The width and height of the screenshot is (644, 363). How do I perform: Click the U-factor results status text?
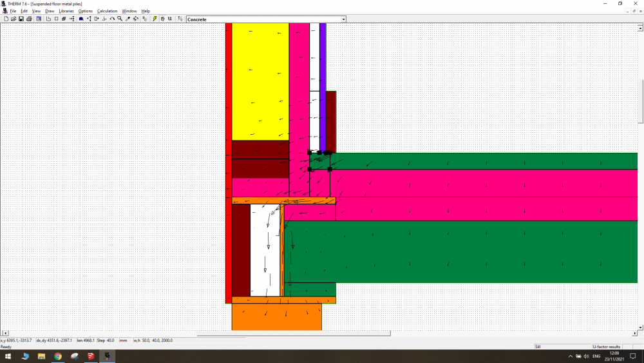coord(606,346)
